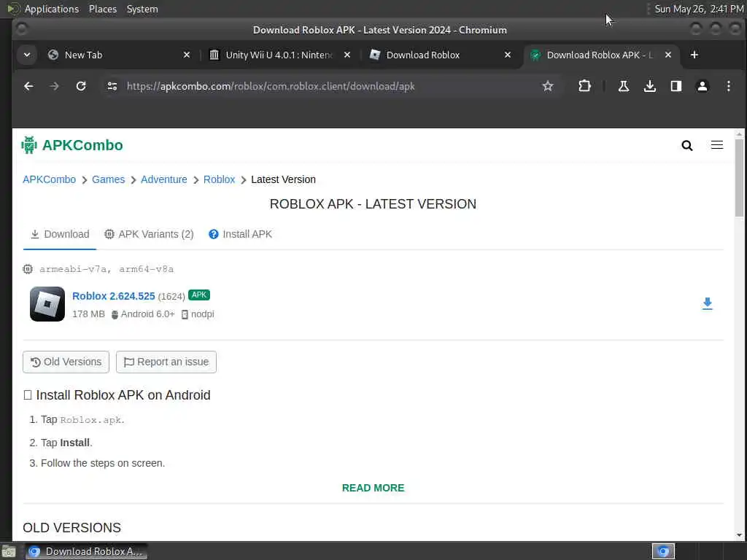
Task: Go to APKCombo breadcrumb link
Action: tap(49, 179)
